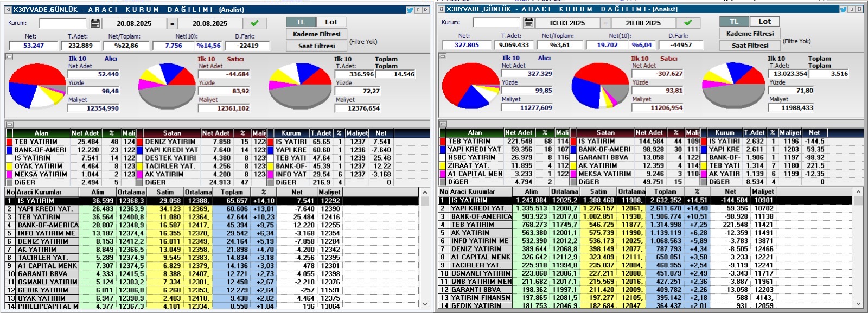Click start date 20.08.2025 in left window
The height and width of the screenshot is (313, 868).
(x=135, y=23)
